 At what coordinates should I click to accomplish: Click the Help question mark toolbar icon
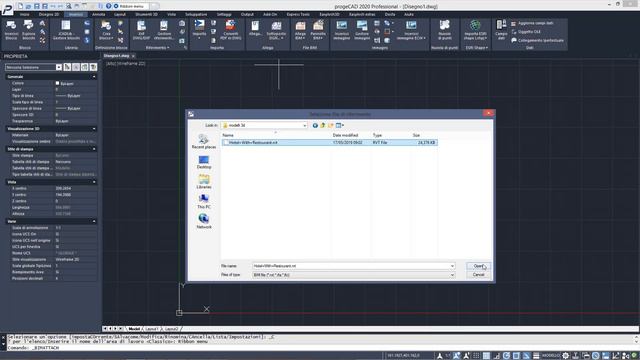(109, 6)
